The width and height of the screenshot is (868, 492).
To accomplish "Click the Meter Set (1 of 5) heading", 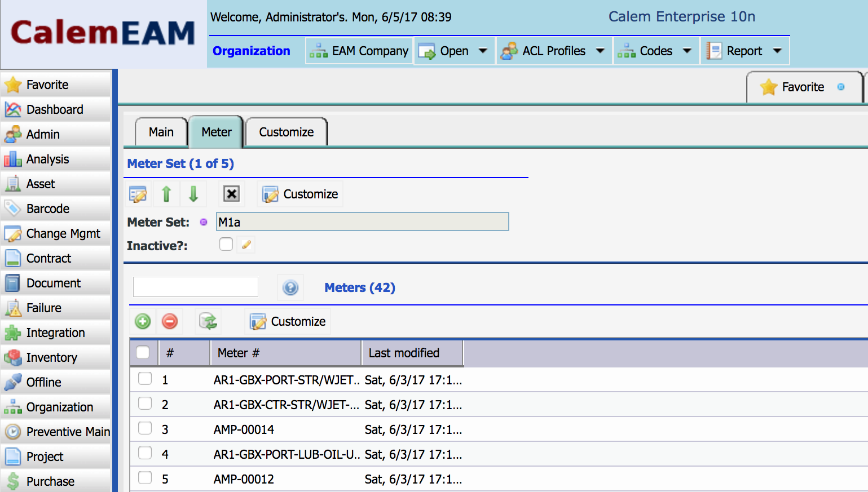I will pyautogui.click(x=180, y=163).
